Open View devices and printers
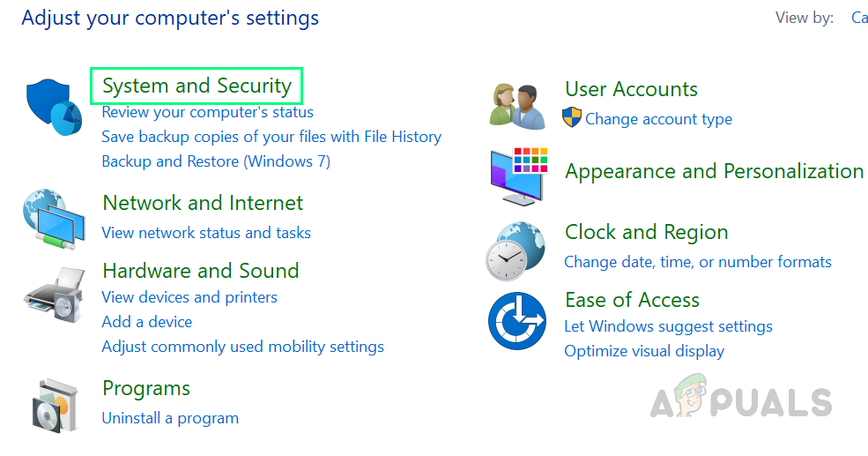Screen dimensions: 868x456 coord(189,297)
